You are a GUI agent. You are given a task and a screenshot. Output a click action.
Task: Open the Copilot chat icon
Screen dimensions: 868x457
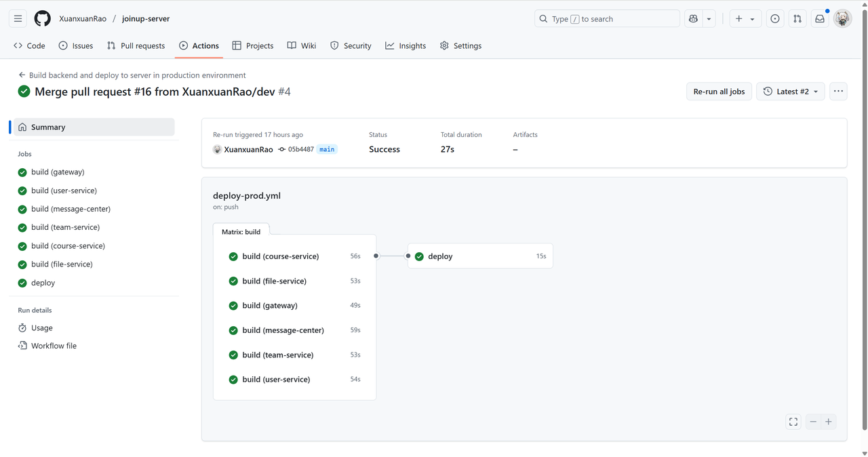[x=693, y=19]
